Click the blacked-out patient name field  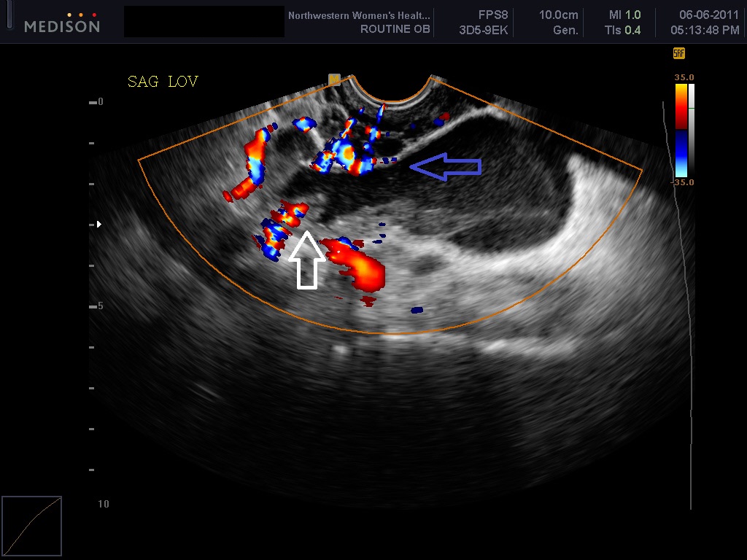204,22
